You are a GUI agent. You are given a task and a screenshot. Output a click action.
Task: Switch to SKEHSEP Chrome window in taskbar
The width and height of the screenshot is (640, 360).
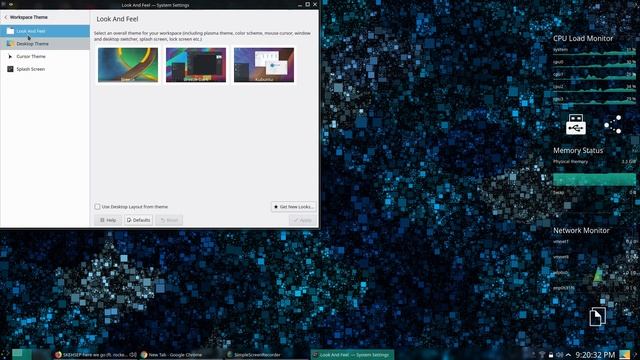point(95,355)
